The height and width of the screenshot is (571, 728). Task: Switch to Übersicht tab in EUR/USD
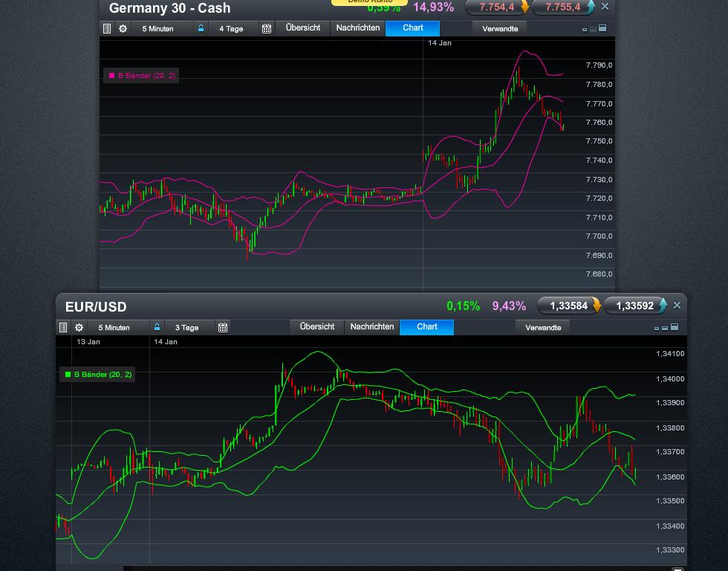tap(317, 327)
